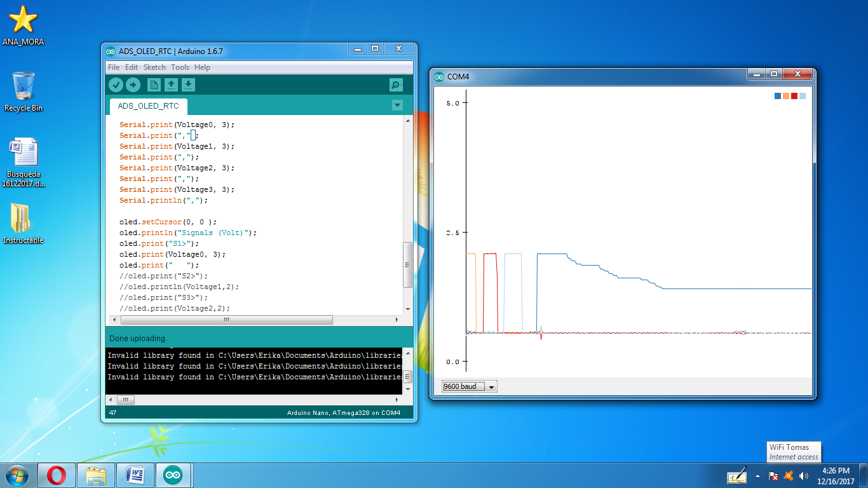Viewport: 868px width, 488px height.
Task: Click the first Invalid library found console line
Action: pyautogui.click(x=254, y=355)
